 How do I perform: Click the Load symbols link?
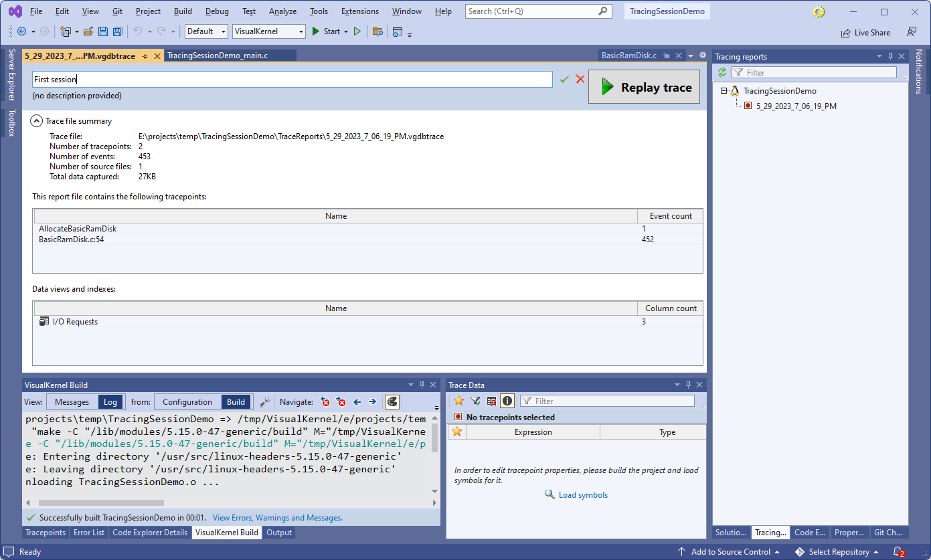pos(583,495)
